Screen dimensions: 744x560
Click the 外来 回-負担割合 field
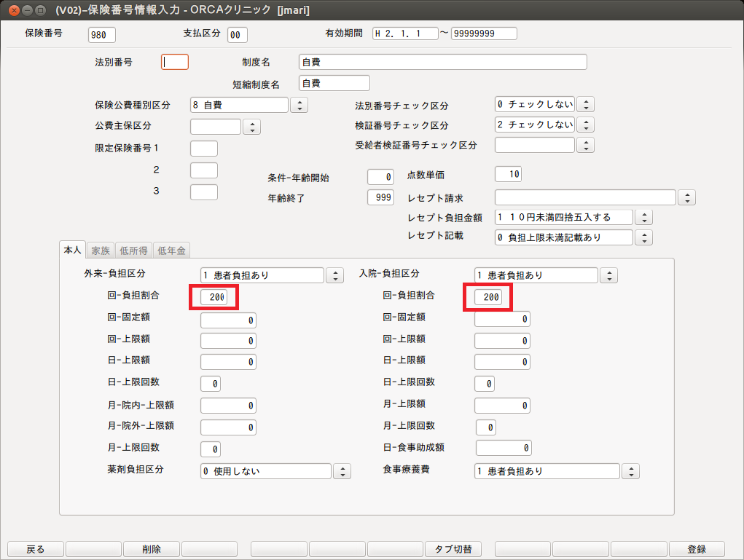(x=214, y=297)
